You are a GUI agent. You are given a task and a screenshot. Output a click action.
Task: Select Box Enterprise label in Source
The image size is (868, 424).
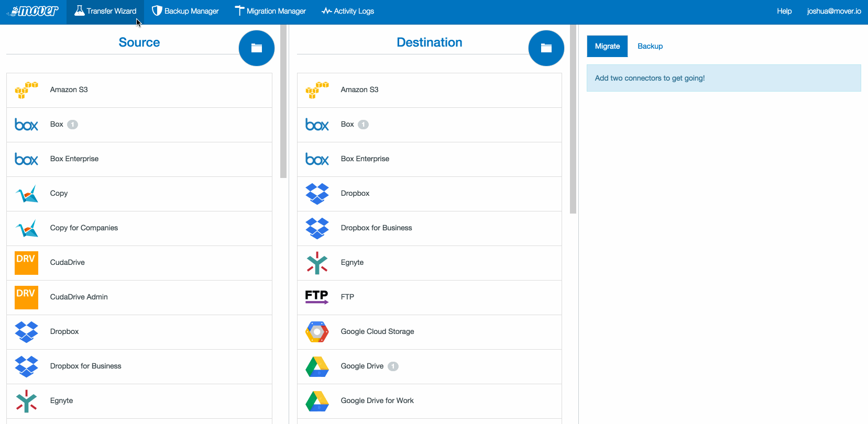[74, 159]
